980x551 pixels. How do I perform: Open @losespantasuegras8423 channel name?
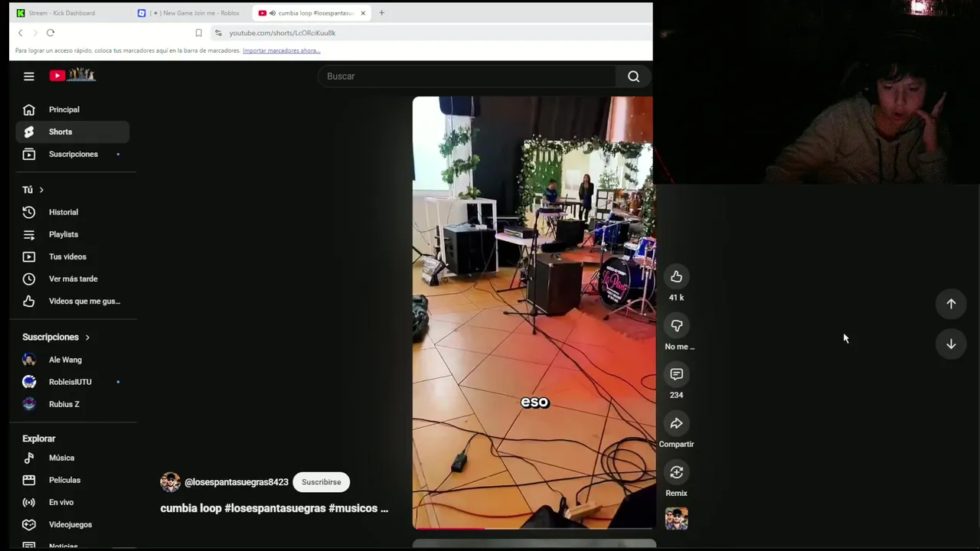(236, 482)
